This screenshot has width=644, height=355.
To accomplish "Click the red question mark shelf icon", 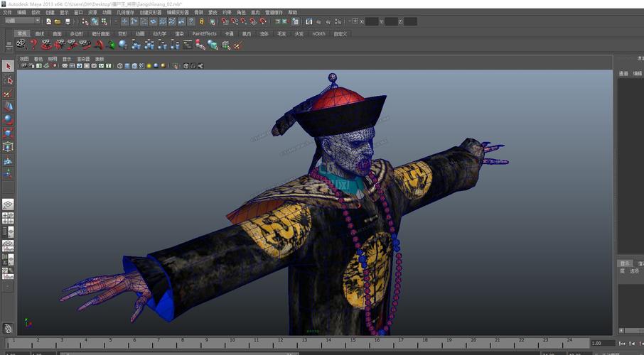I will pos(33,44).
